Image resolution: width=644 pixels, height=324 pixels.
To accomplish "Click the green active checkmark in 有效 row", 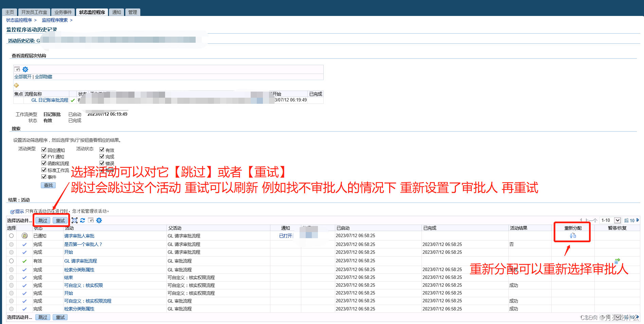I will tap(24, 261).
